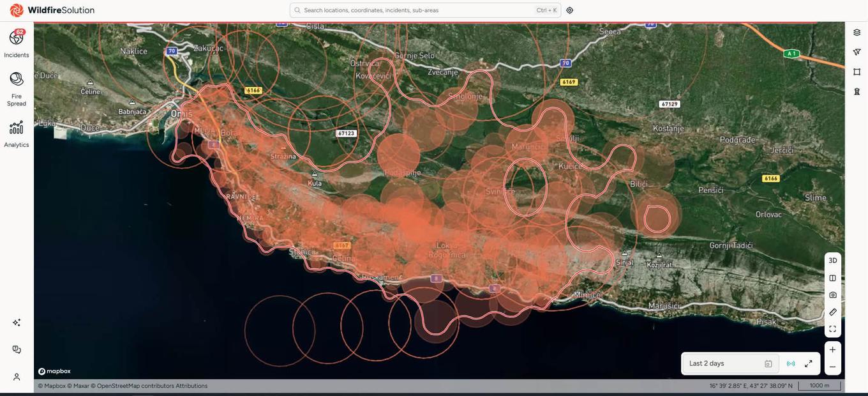Open the Analytics section
This screenshot has width=868, height=396.
(x=17, y=134)
